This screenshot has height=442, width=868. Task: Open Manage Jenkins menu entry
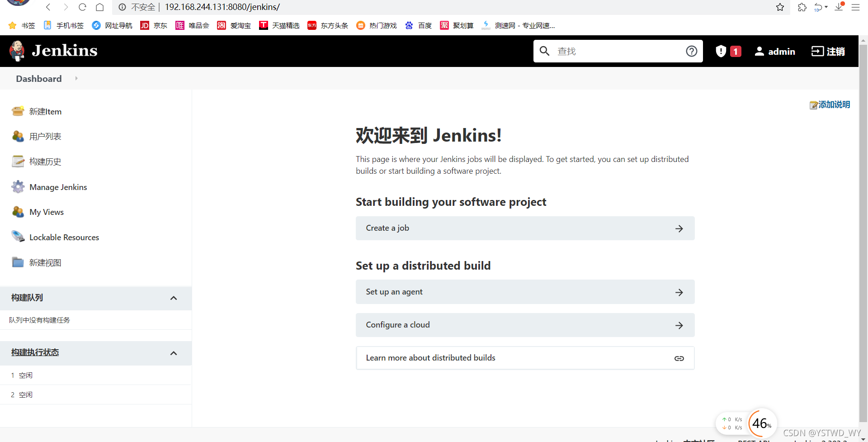tap(58, 187)
